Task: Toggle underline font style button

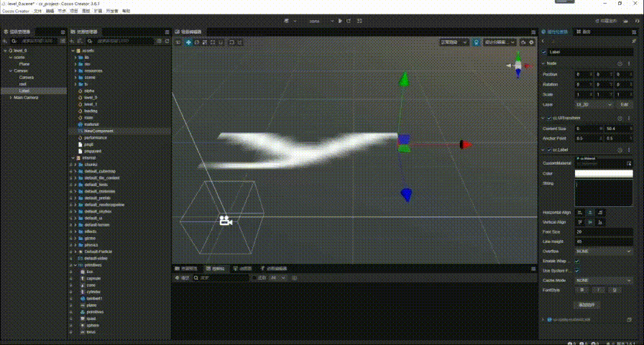Action: (615, 290)
